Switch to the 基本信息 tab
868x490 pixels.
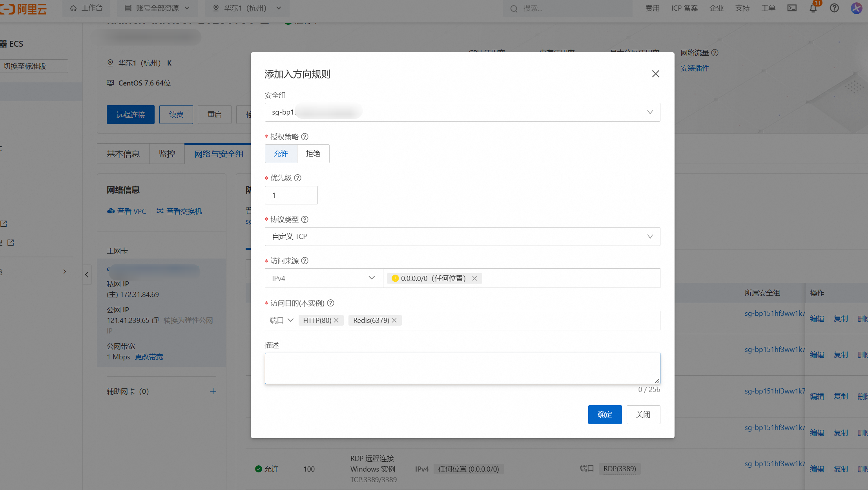(x=123, y=154)
